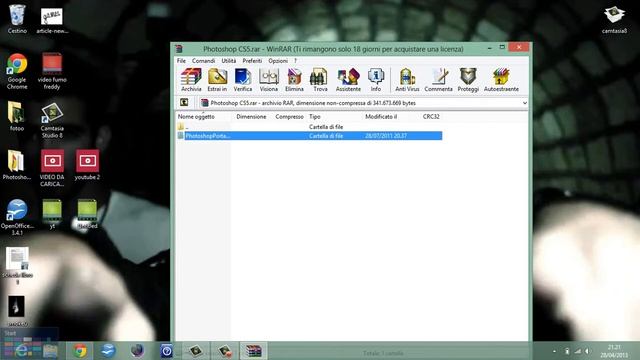Select the parent folder '..' row

(309, 127)
